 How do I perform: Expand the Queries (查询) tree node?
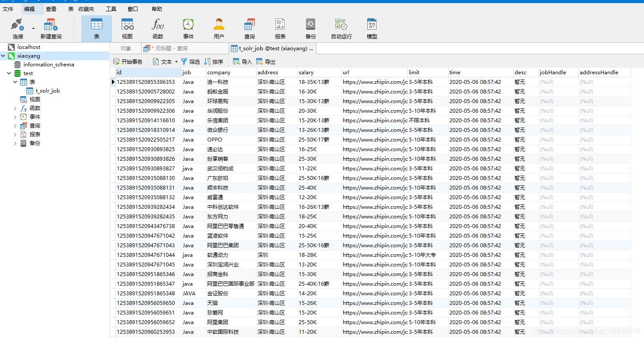15,126
